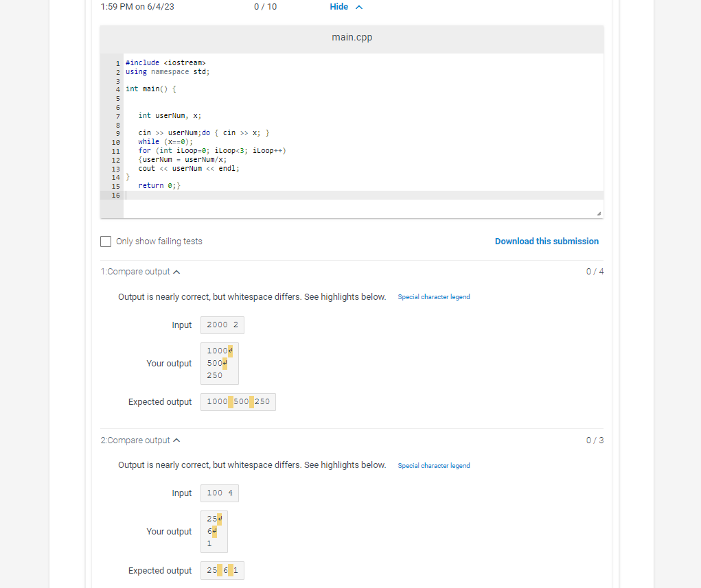Click the newline symbol after 500 in Your output
Image resolution: width=701 pixels, height=588 pixels.
pos(225,363)
